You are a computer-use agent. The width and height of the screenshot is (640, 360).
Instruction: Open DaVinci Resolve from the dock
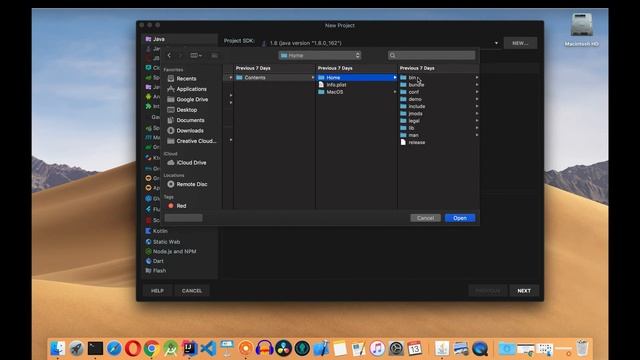click(x=283, y=349)
